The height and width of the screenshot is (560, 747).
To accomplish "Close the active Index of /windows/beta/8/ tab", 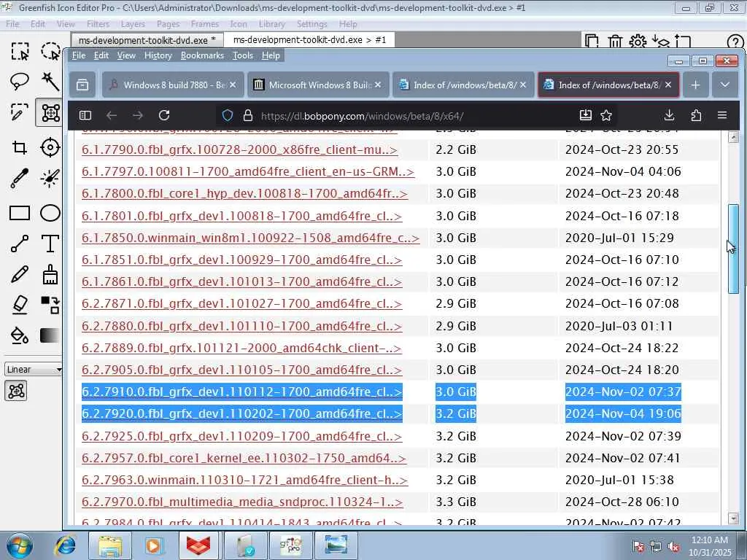I will coord(668,85).
